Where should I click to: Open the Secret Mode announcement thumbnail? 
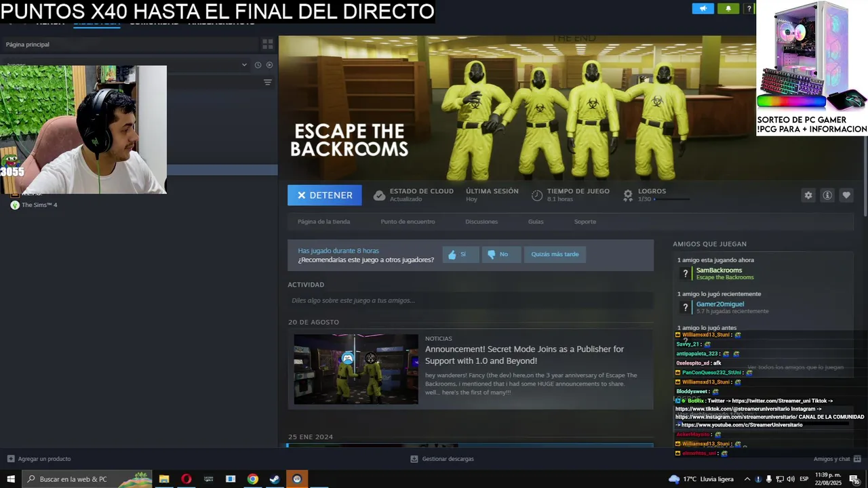click(x=356, y=369)
